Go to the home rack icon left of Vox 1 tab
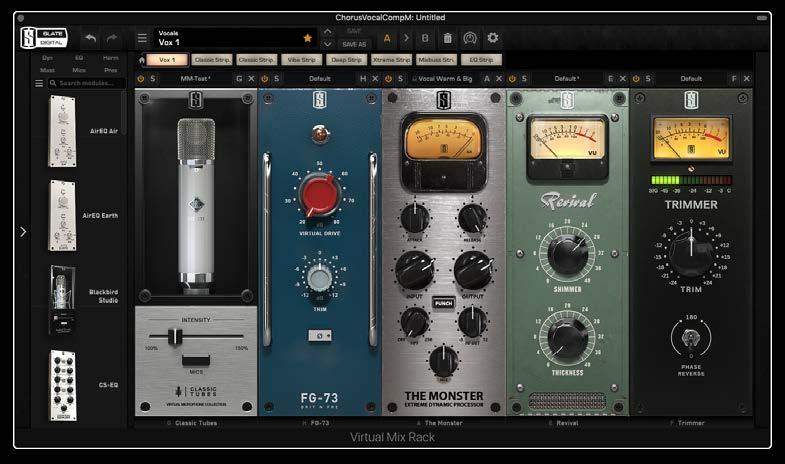 pos(142,60)
